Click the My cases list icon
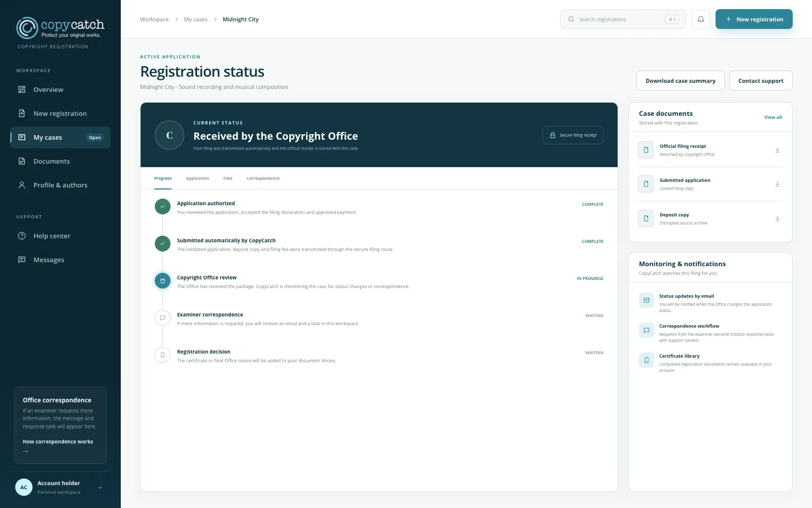 [x=22, y=137]
